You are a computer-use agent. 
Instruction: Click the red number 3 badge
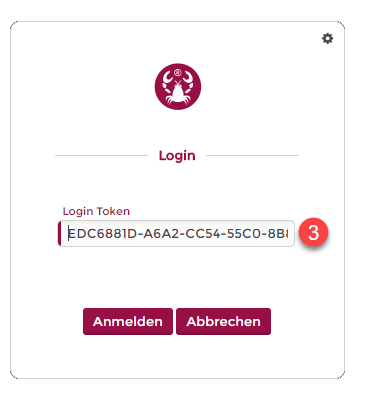tap(313, 232)
